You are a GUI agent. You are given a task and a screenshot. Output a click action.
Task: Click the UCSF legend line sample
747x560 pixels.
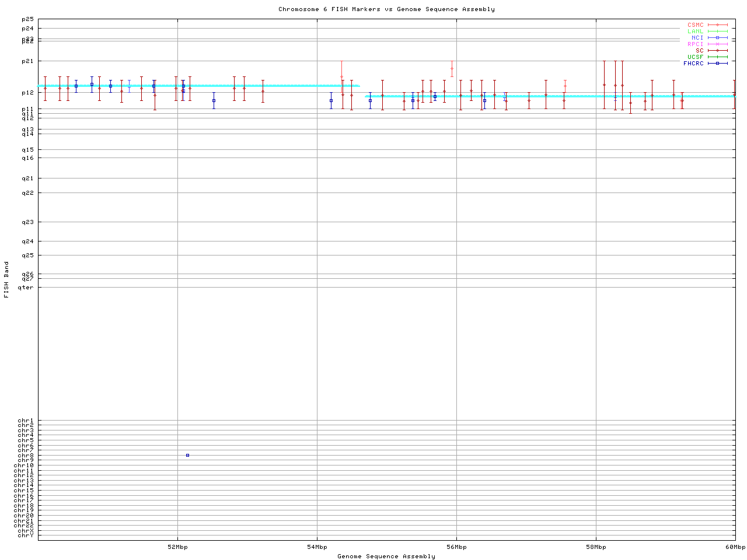(717, 57)
